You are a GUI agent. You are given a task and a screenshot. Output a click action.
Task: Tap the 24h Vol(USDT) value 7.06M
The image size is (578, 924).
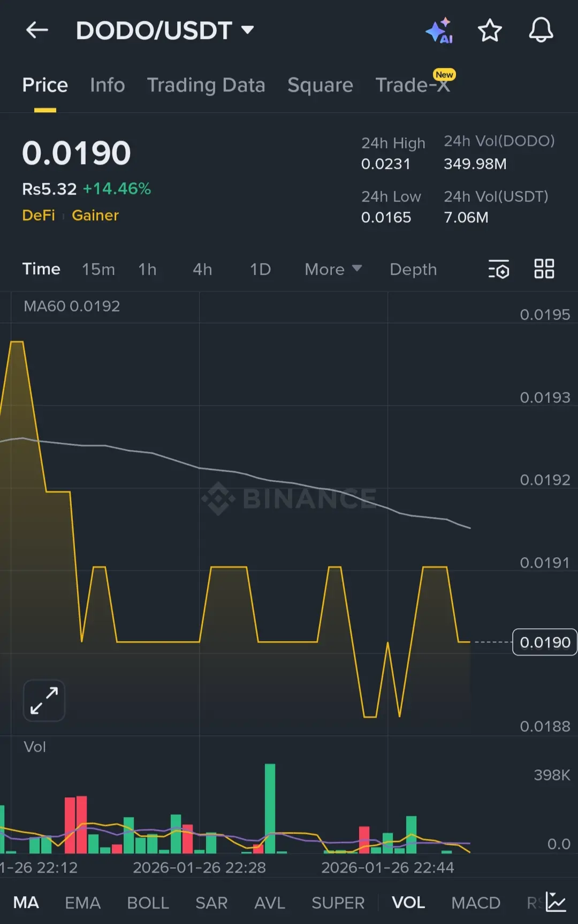click(466, 217)
